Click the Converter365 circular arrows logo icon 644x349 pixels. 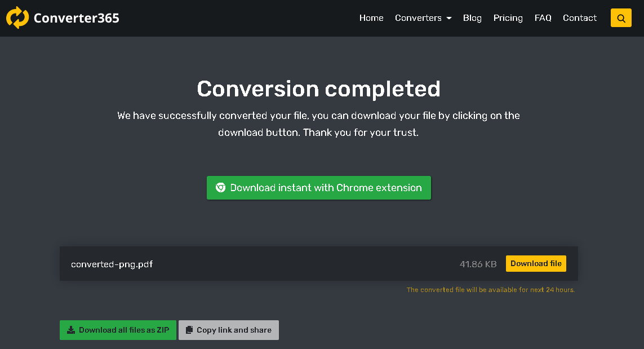(x=17, y=18)
